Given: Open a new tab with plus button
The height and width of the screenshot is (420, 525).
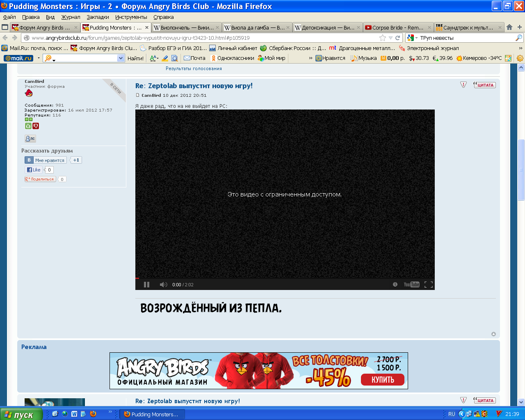Looking at the screenshot, I should click(520, 27).
